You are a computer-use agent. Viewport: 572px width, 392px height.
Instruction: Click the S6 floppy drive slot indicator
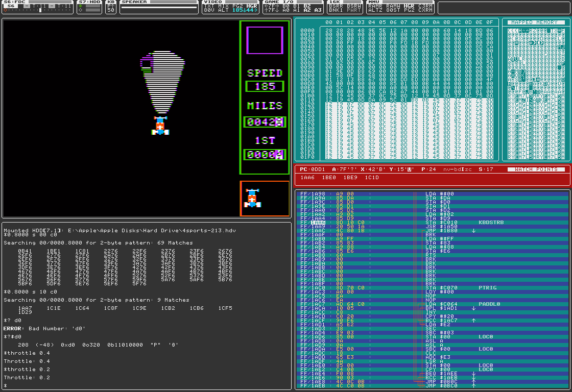(x=12, y=6)
